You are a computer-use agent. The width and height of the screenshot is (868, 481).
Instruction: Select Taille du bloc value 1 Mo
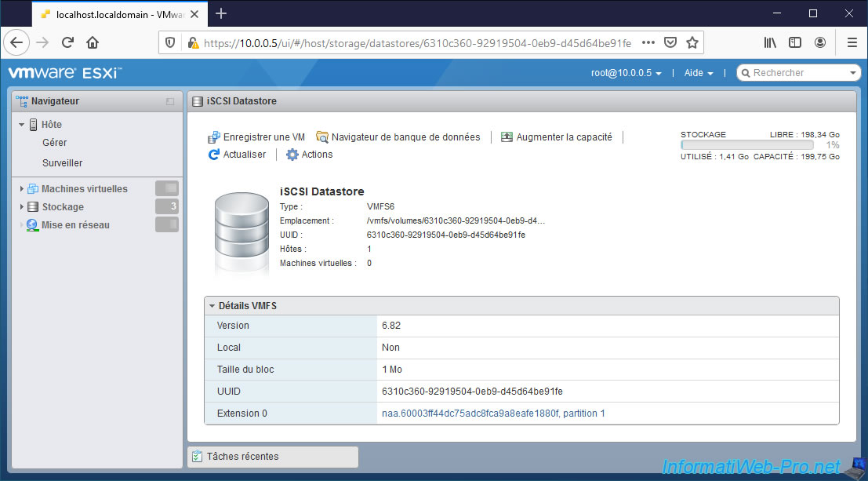(x=392, y=370)
